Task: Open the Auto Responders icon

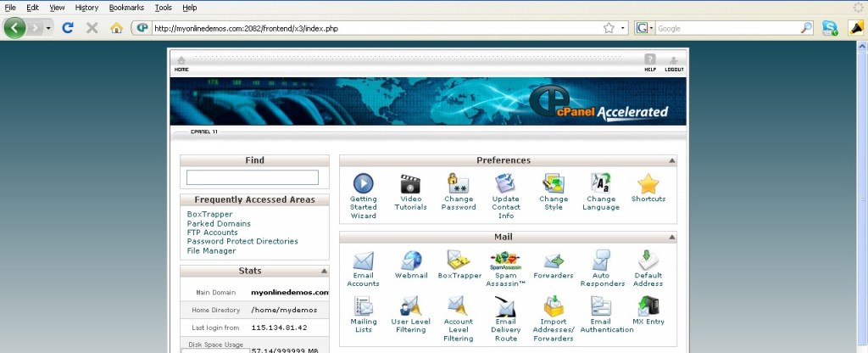Action: (x=601, y=261)
